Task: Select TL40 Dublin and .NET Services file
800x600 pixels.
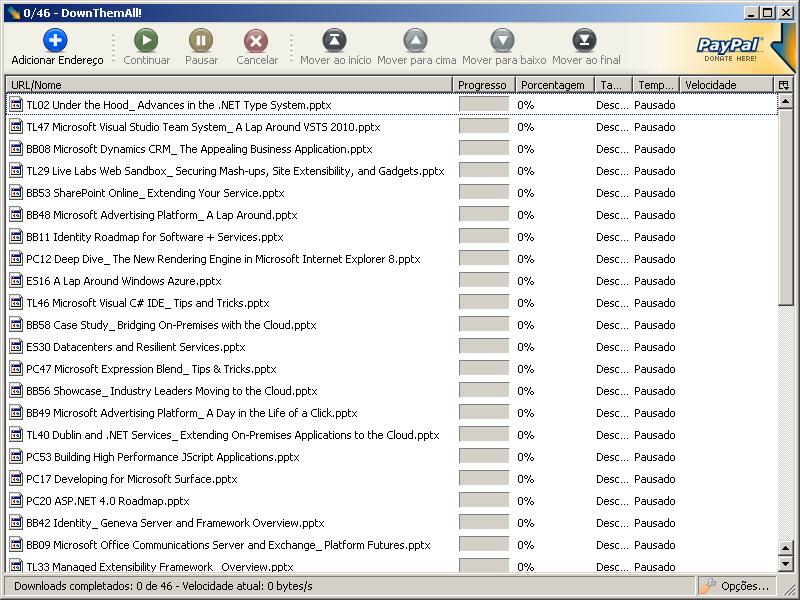Action: (392, 435)
